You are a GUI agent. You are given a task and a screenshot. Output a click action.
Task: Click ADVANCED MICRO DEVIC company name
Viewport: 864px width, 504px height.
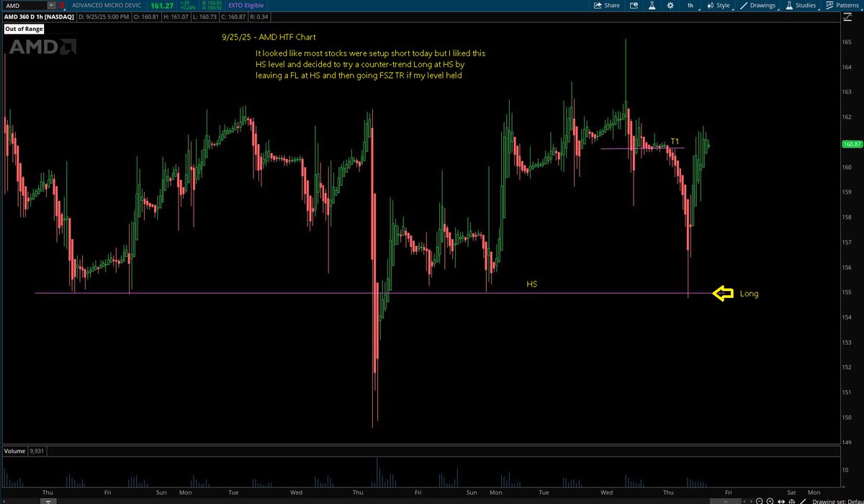click(x=107, y=5)
